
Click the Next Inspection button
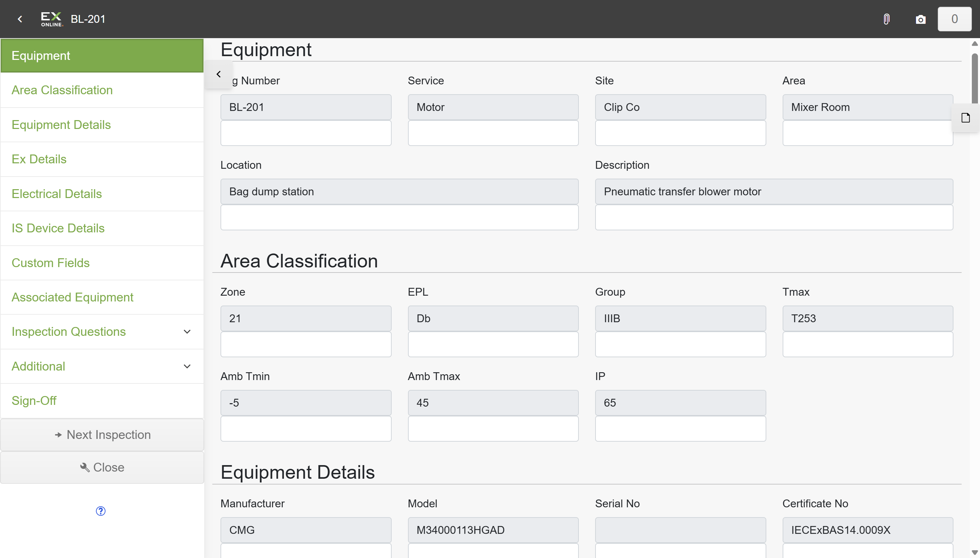(102, 434)
